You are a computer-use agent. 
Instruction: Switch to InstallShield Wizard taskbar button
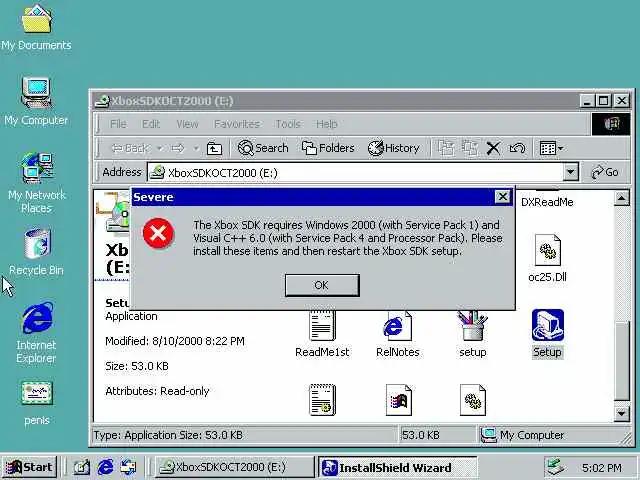[x=398, y=467]
